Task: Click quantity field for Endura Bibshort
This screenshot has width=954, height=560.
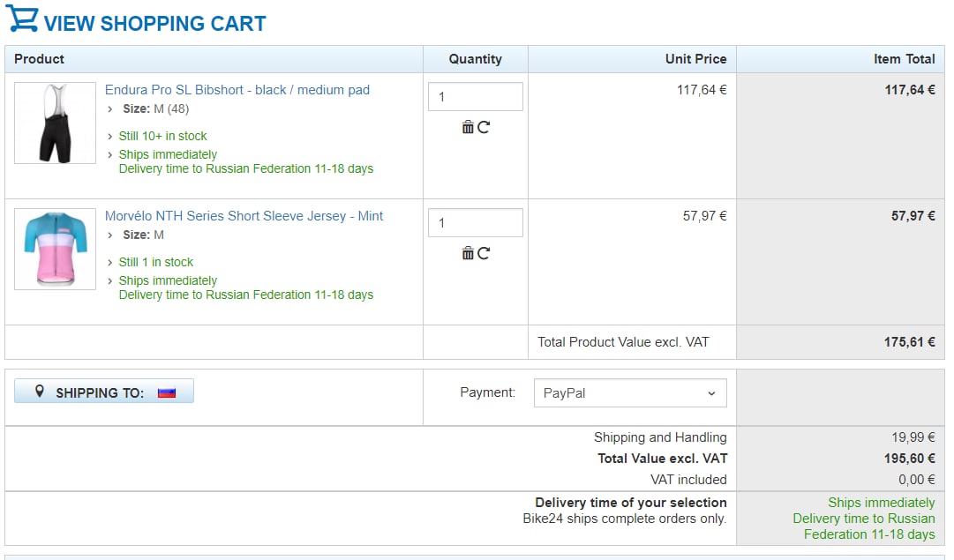Action: 475,97
